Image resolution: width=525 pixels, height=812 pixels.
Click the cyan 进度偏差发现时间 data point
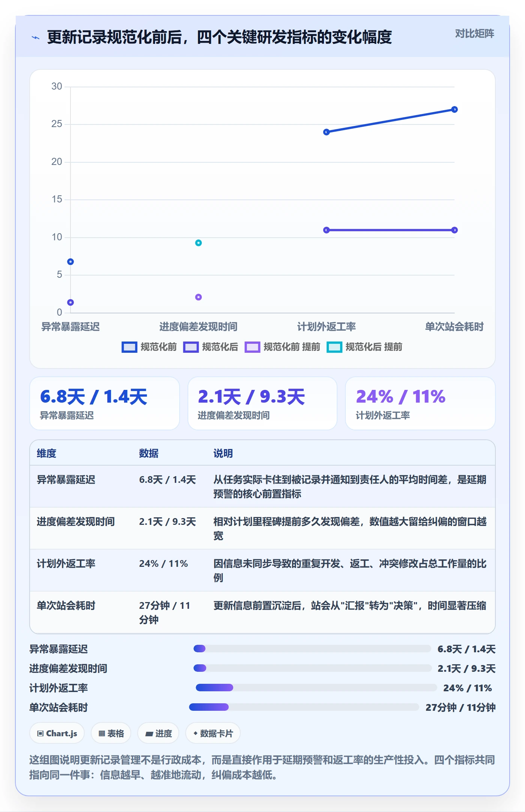tap(198, 243)
